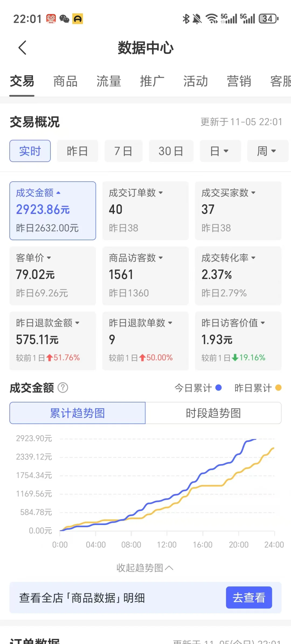Tap battery indicator showing 34

268,19
